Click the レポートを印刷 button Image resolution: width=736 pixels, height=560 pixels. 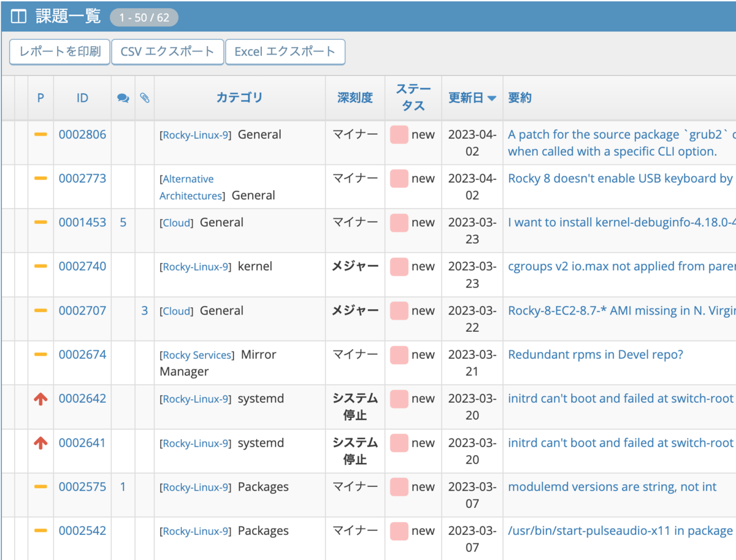click(59, 52)
